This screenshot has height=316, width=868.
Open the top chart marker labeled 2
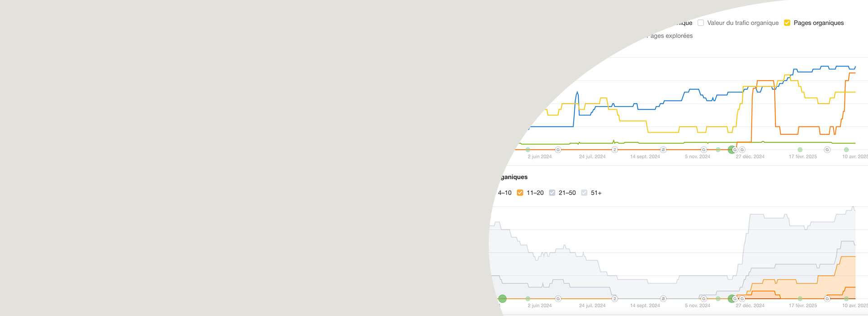[614, 149]
